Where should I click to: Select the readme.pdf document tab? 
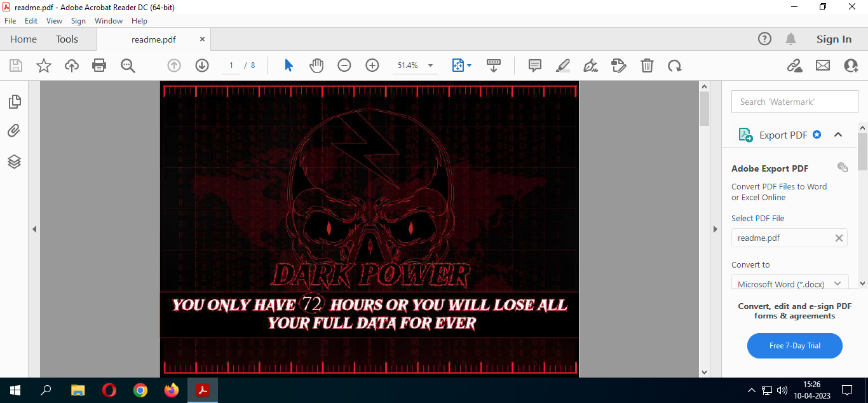[154, 39]
